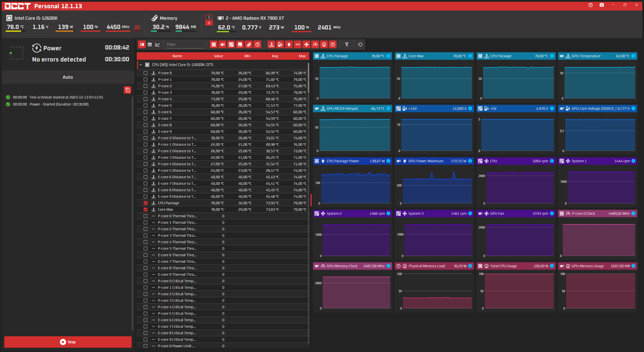644x352 pixels.
Task: Open the CPU core grid indicator icon
Action: (x=137, y=27)
